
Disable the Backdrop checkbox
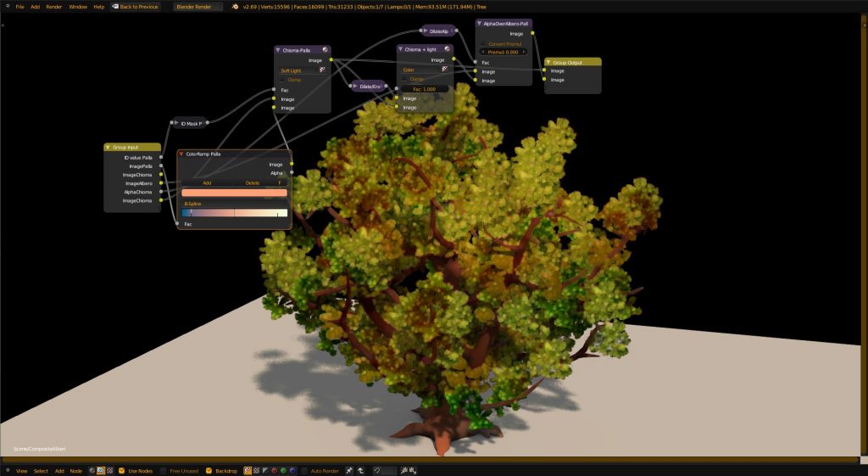pos(209,470)
